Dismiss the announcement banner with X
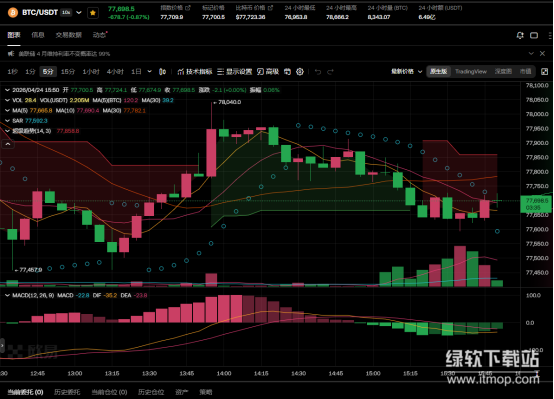 click(x=542, y=53)
